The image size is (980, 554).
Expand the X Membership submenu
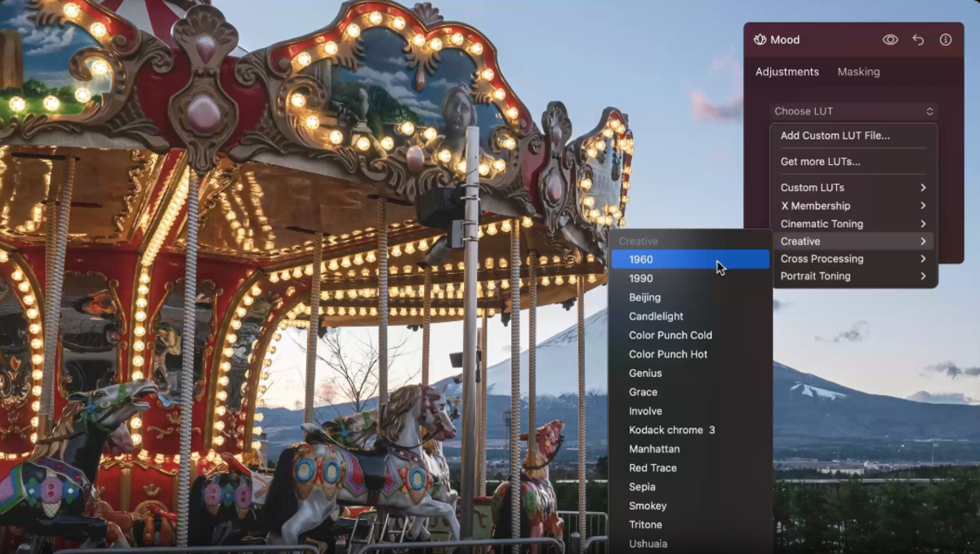point(816,205)
